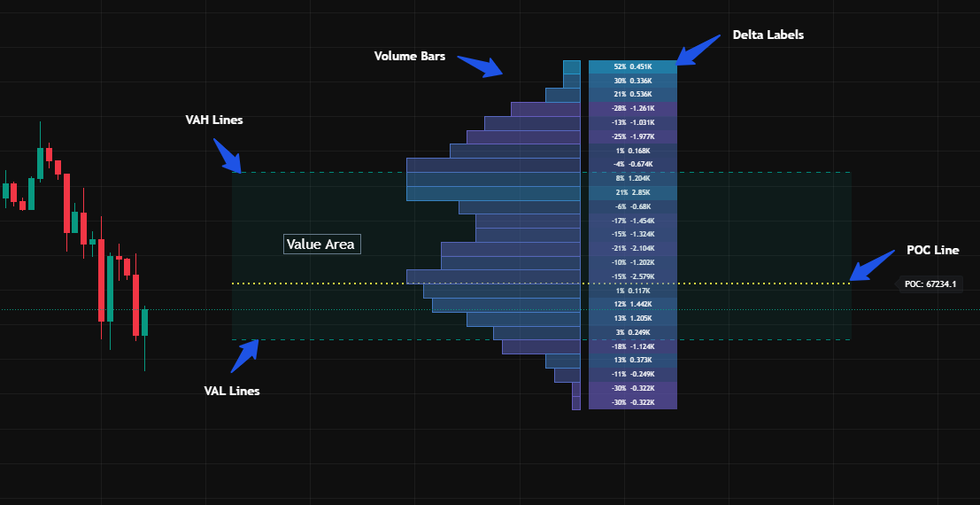The width and height of the screenshot is (980, 505).
Task: Select the POC: 67234.1 price label
Action: pos(930,284)
